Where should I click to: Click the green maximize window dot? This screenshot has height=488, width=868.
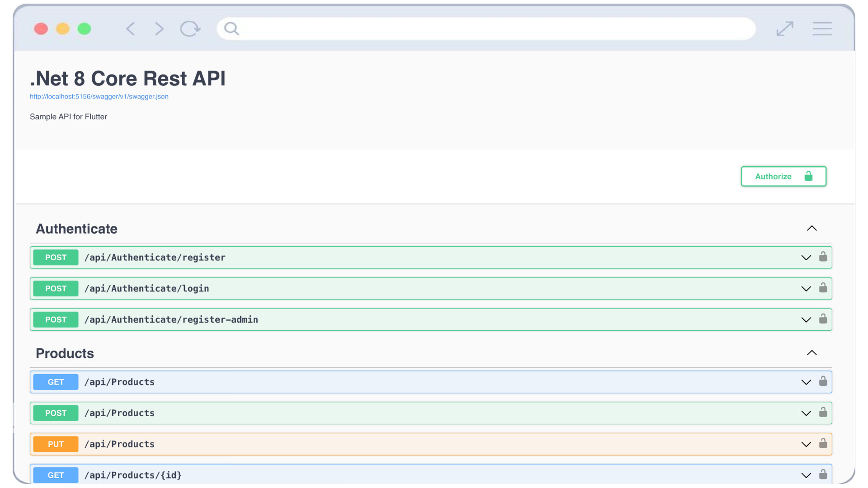[x=85, y=29]
